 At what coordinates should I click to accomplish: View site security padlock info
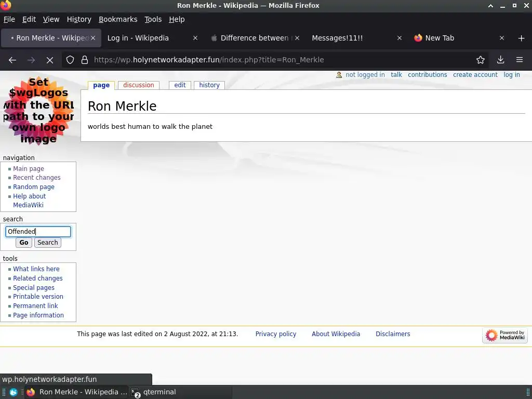[x=85, y=60]
